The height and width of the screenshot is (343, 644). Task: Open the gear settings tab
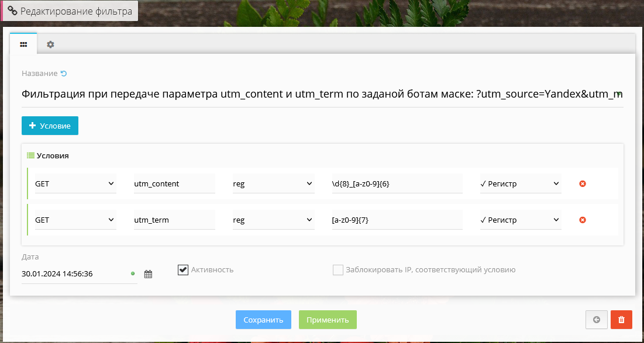[50, 44]
